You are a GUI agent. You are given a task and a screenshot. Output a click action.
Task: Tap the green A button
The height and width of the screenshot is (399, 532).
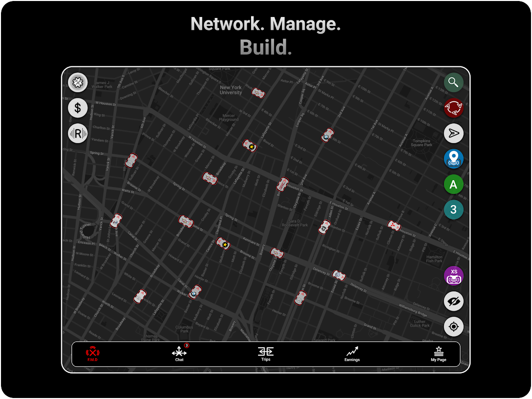point(454,185)
